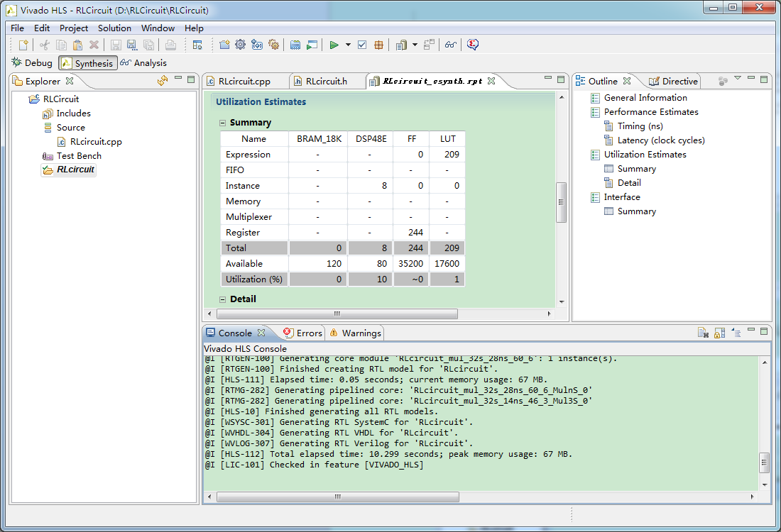Open RLcircuit.cpp in Explorer tree

click(96, 142)
